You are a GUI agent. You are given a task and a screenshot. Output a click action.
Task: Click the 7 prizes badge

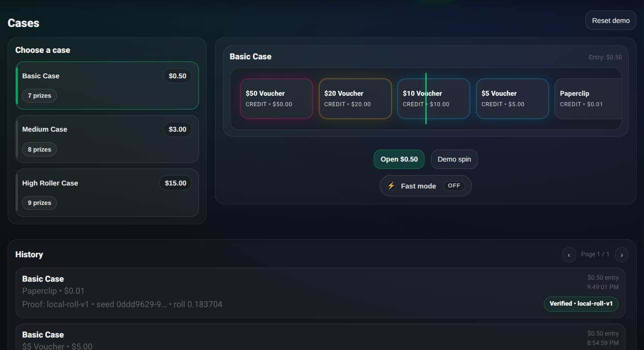39,96
